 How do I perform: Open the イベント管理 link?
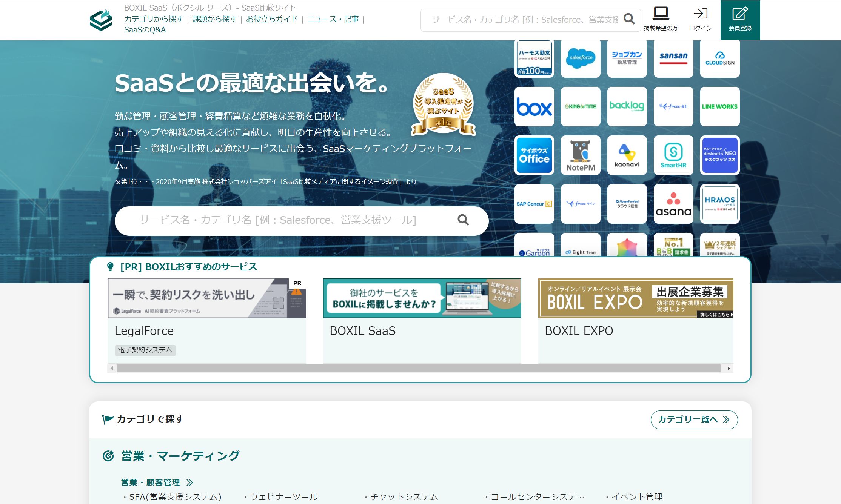tap(637, 497)
